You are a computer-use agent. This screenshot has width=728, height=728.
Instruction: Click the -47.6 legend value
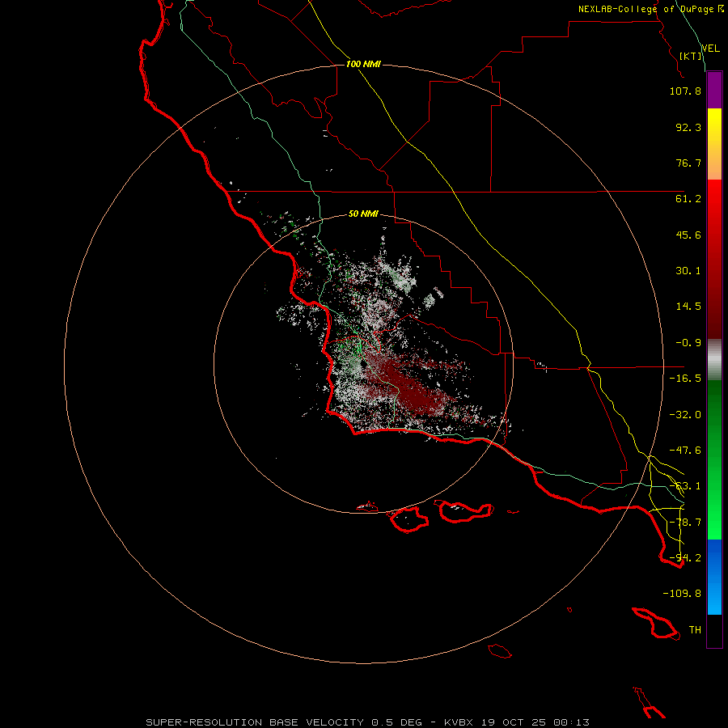(x=685, y=451)
